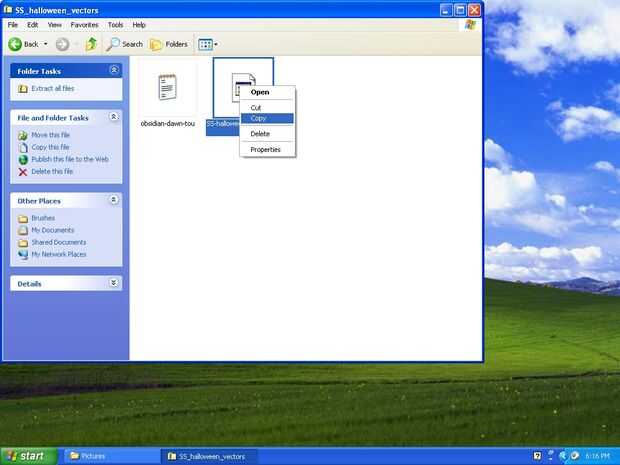Open the Tools menu
The image size is (620, 465).
tap(115, 25)
